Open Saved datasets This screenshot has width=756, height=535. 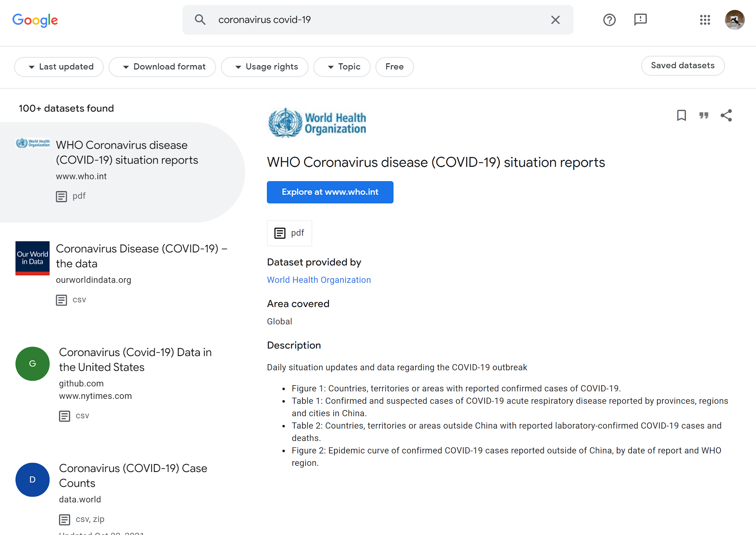pos(683,66)
